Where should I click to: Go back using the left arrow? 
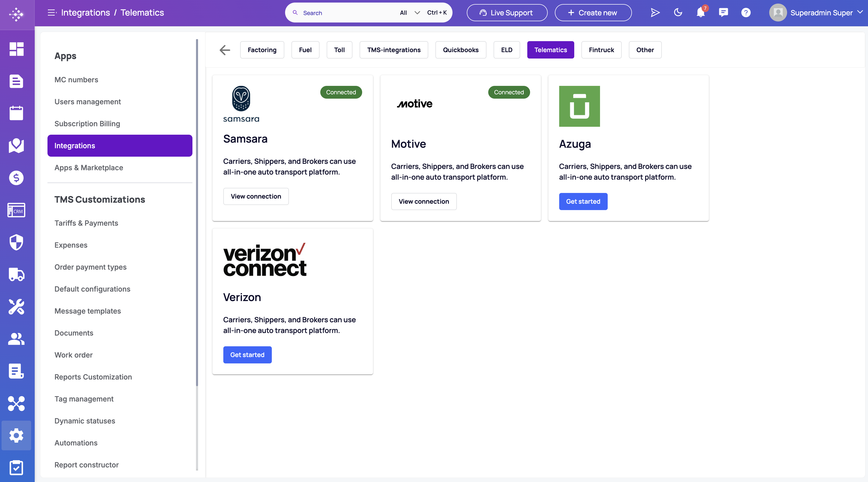225,50
